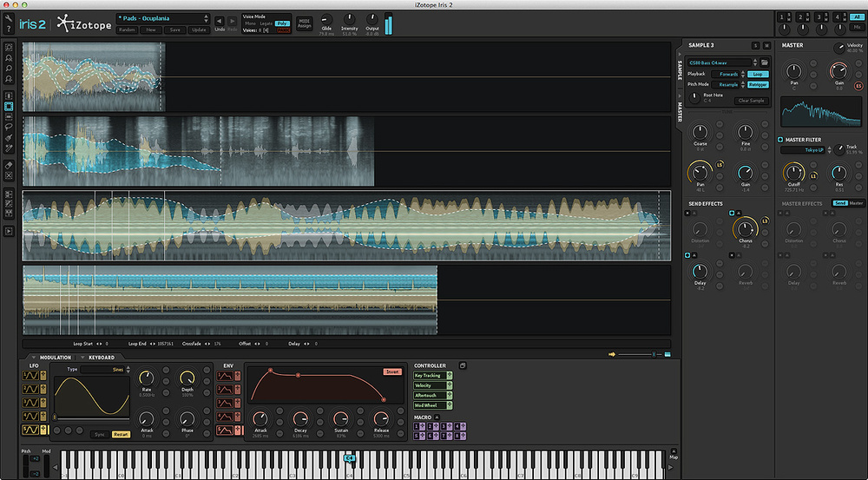Toggle the Retrigger button
The width and height of the screenshot is (868, 480).
tap(757, 85)
